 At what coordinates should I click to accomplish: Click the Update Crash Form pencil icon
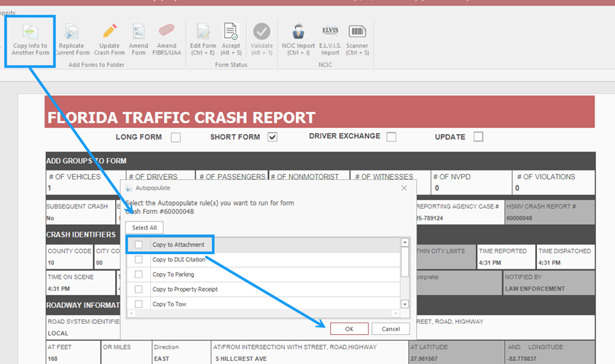[109, 31]
